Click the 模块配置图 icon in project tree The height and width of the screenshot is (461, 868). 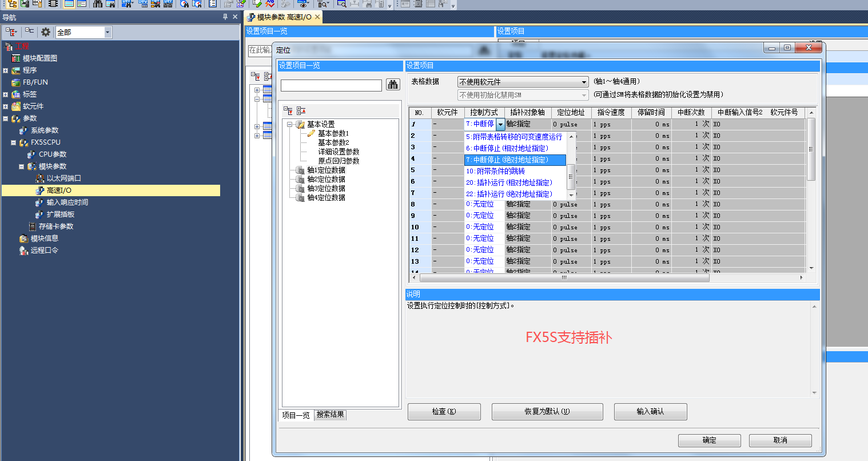[16, 58]
